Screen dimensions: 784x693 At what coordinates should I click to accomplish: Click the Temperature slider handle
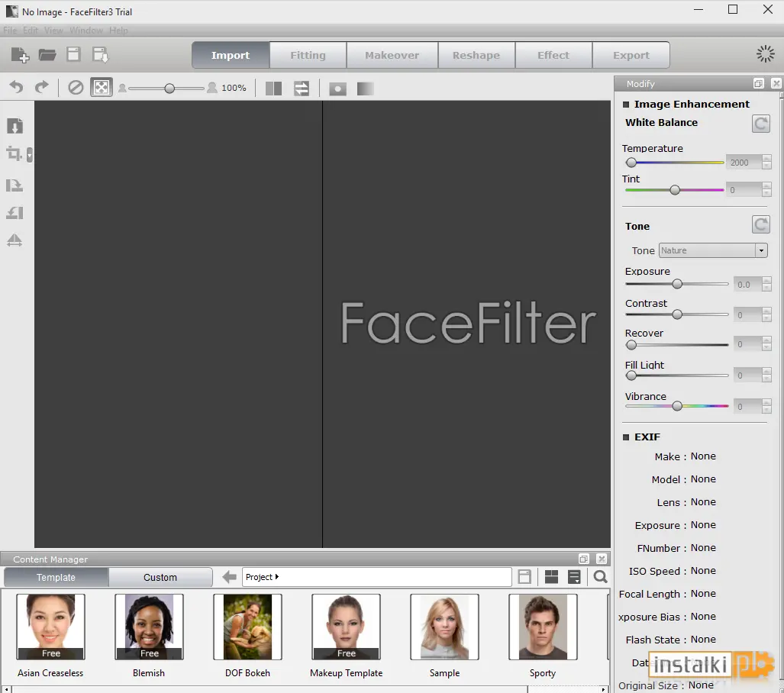click(631, 163)
